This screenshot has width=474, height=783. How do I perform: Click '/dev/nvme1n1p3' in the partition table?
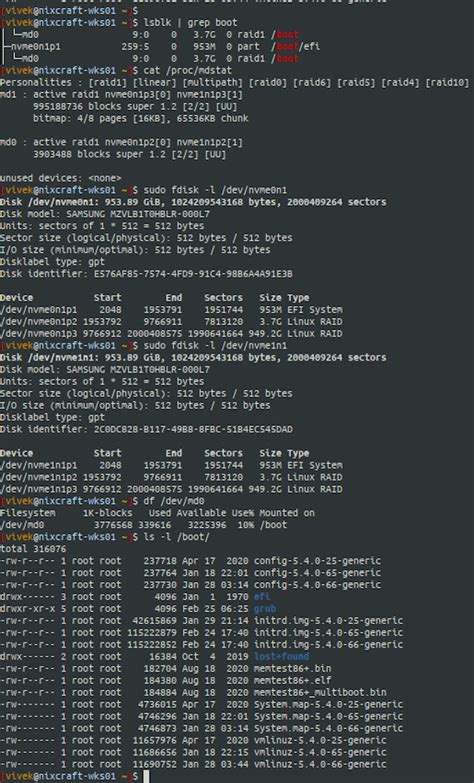pos(38,489)
